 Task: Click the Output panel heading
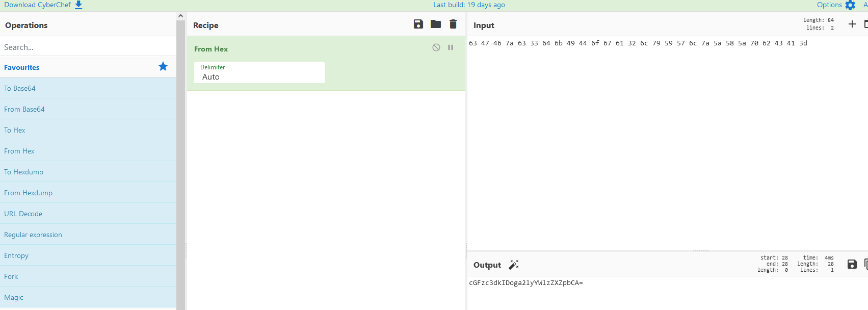(x=487, y=265)
